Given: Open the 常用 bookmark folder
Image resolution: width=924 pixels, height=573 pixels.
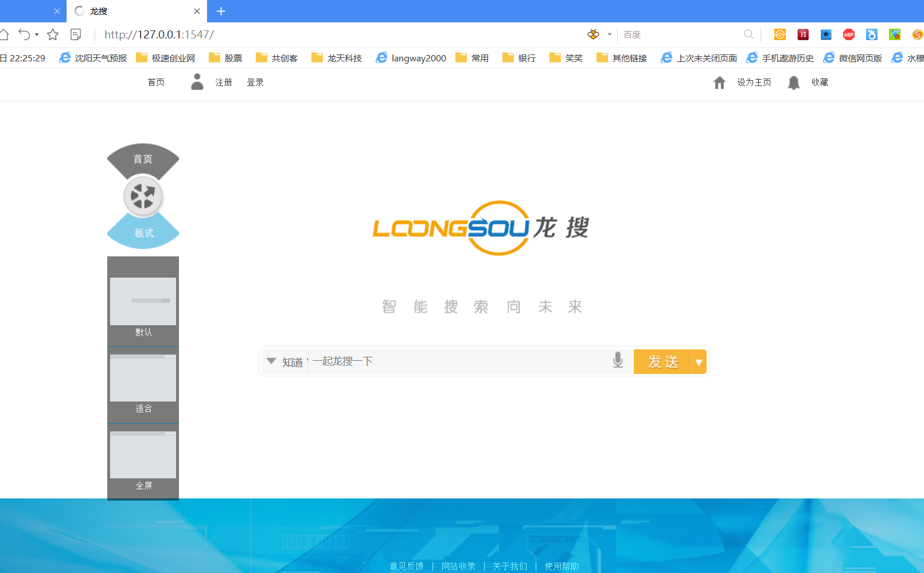Looking at the screenshot, I should (472, 58).
